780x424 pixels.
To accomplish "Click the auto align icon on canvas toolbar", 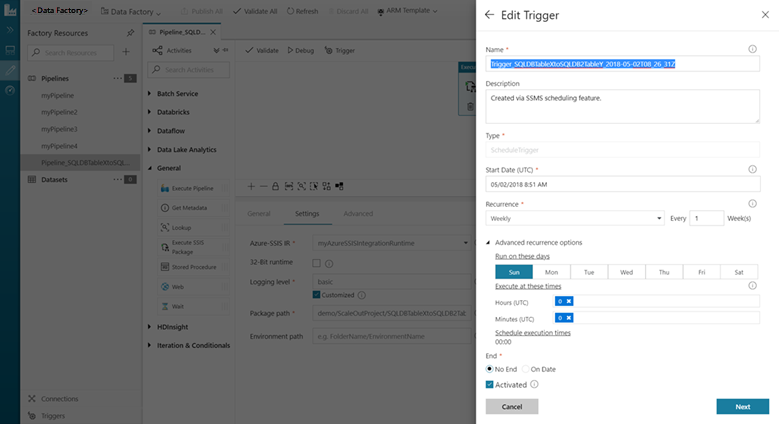I will 327,186.
